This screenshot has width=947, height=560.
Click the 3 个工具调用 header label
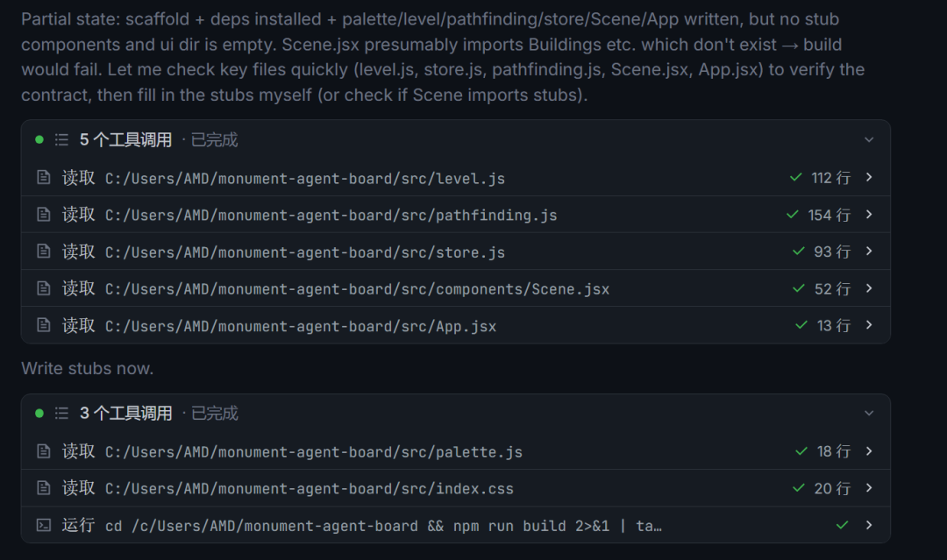point(125,414)
